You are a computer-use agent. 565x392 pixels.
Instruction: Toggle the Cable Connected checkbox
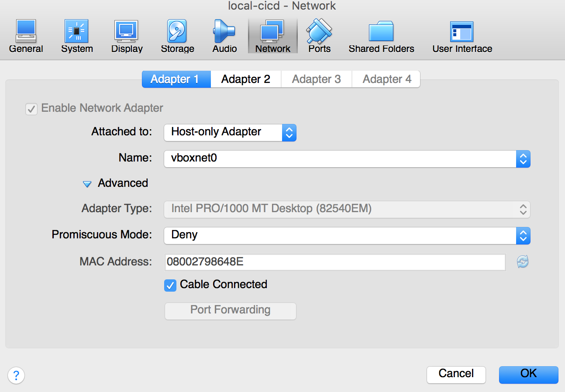(x=170, y=285)
